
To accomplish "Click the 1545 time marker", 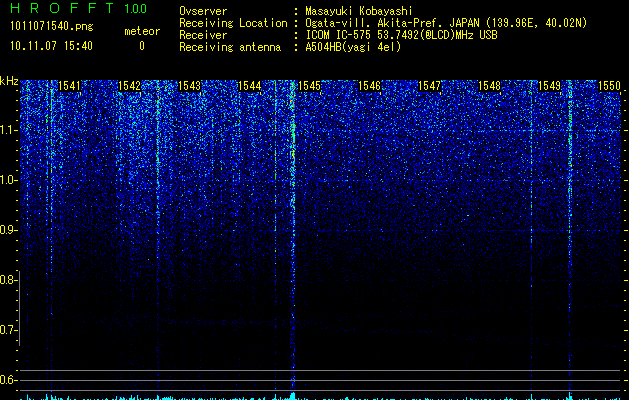I will coord(310,86).
